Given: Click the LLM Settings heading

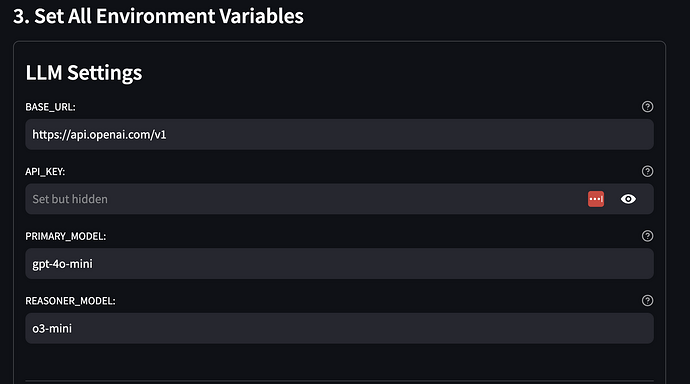Looking at the screenshot, I should (x=84, y=73).
